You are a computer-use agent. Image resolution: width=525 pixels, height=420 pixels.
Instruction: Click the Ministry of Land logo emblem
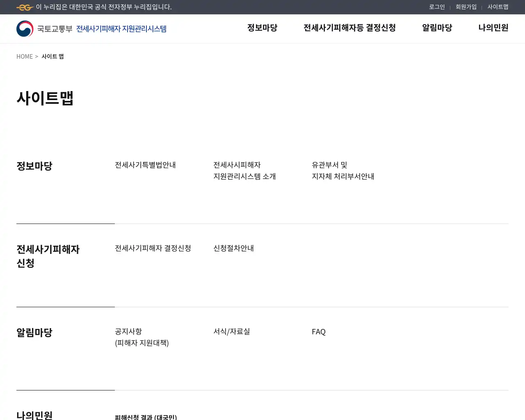point(25,29)
